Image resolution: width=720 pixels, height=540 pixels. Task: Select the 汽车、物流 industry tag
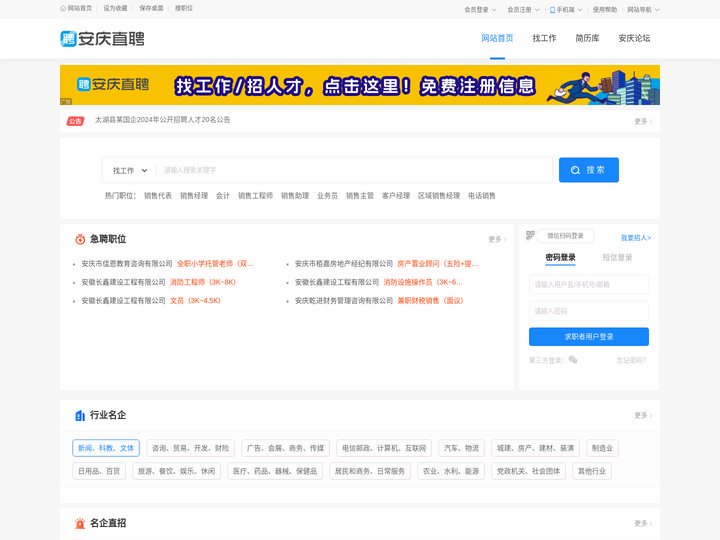tap(461, 448)
